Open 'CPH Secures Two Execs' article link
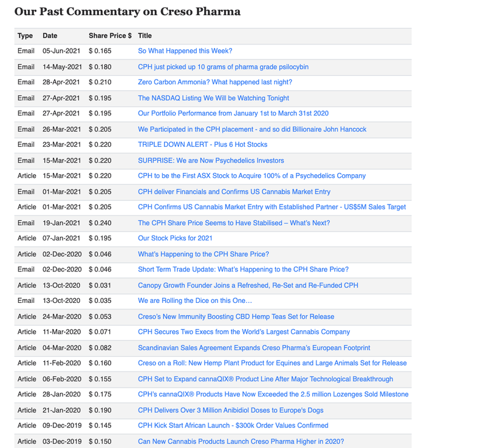The image size is (486, 448). click(244, 333)
